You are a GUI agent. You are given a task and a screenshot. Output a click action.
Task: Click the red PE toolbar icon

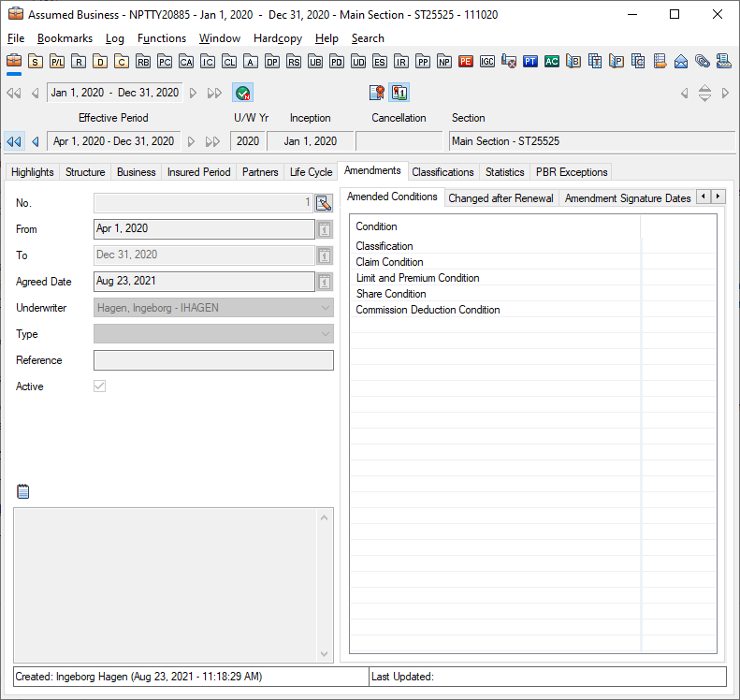point(466,62)
